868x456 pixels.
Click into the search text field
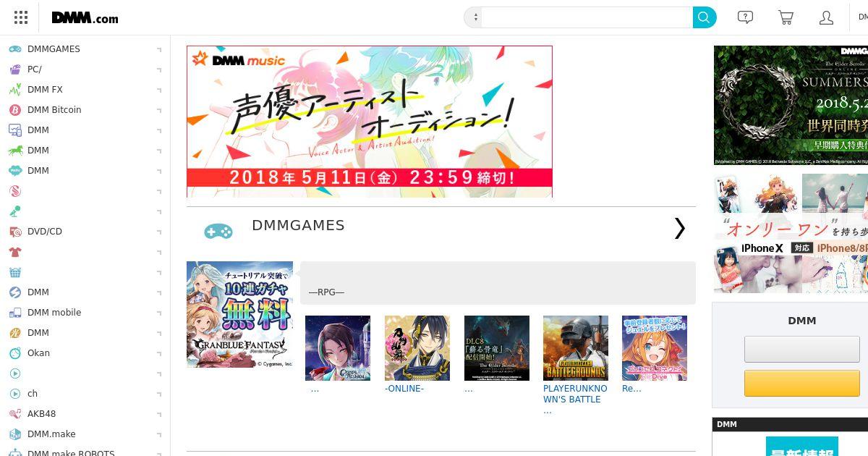point(587,17)
